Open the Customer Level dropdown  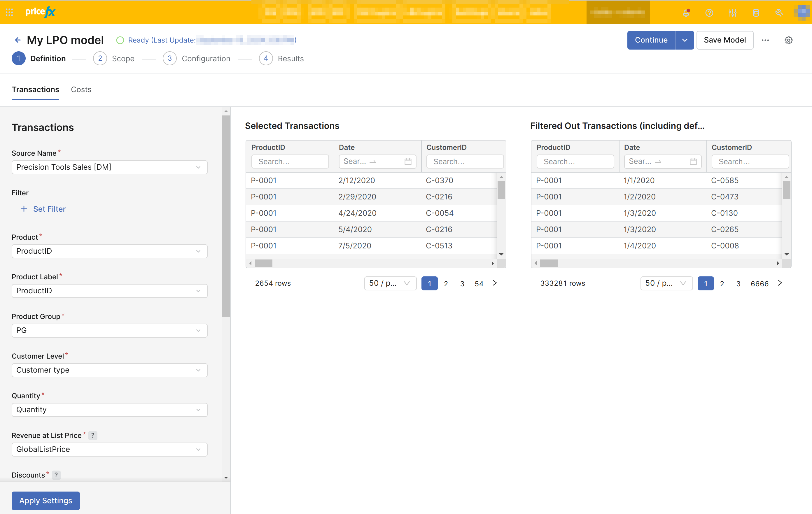pos(109,370)
